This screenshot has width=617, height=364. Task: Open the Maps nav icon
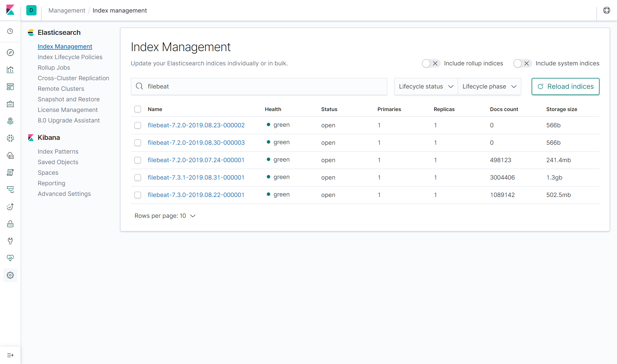pyautogui.click(x=10, y=121)
